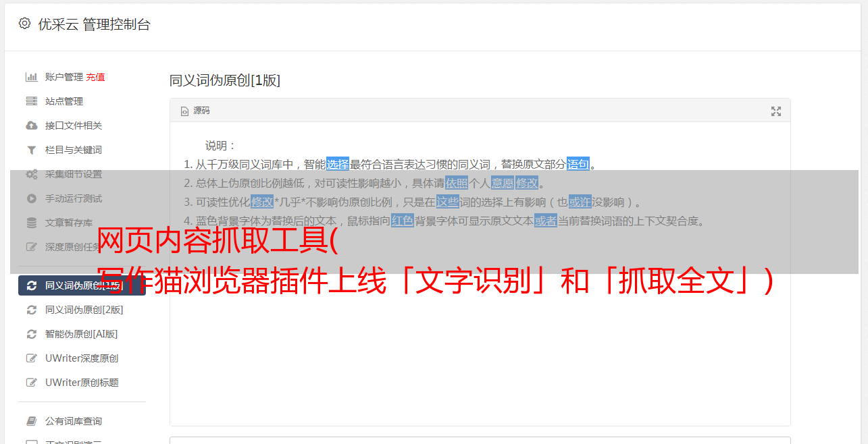868x444 pixels.
Task: Click the play icon for 手动运行测试
Action: 31,198
